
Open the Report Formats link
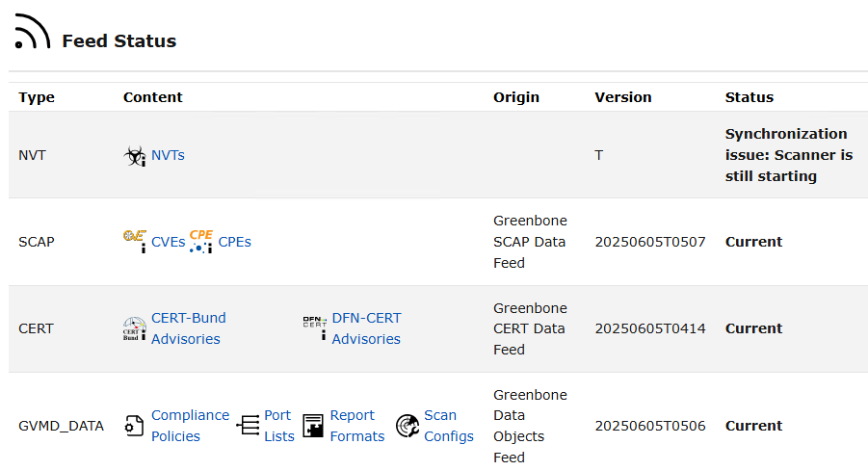tap(356, 426)
